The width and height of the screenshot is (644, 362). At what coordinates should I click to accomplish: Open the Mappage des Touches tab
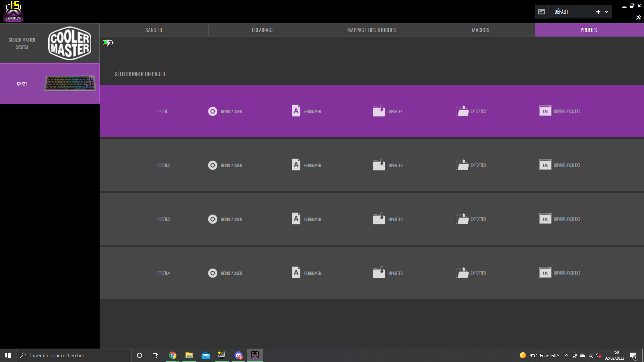371,30
